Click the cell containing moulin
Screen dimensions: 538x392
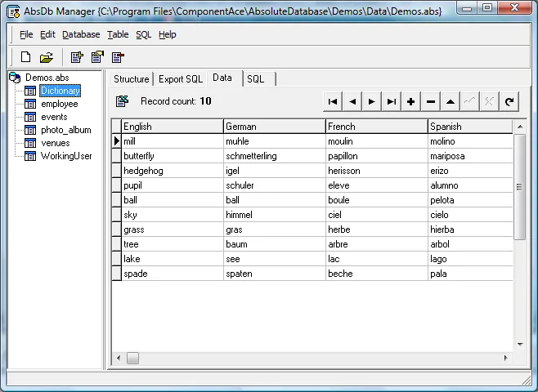point(377,141)
